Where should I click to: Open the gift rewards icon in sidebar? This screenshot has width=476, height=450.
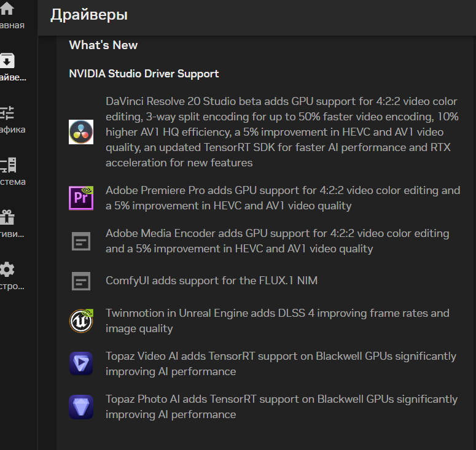[7, 217]
